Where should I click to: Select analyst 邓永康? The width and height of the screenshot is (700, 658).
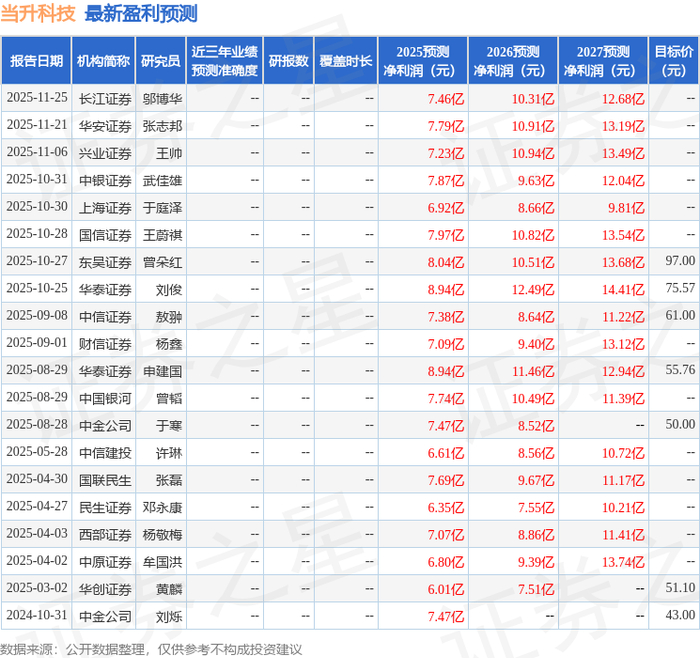pyautogui.click(x=162, y=507)
